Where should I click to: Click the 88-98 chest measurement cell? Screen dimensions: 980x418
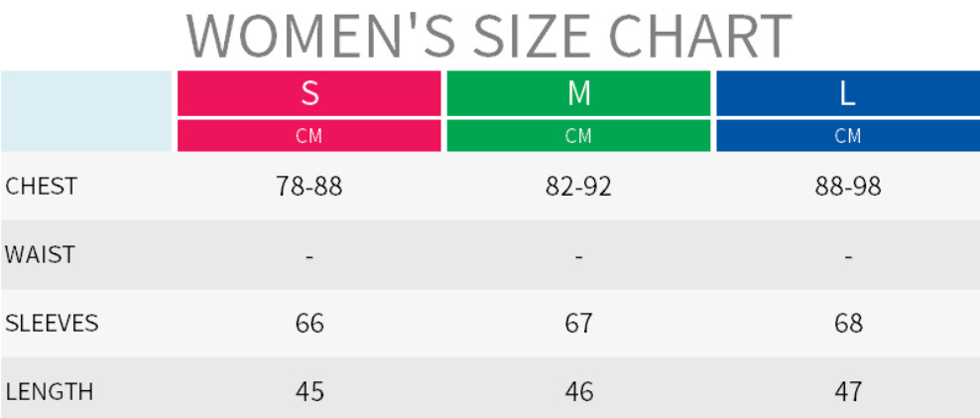848,187
